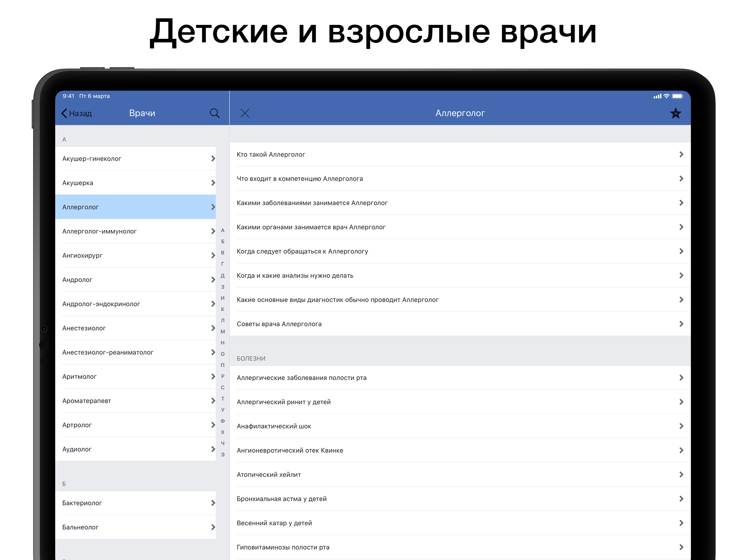Tap the 9:41 clock in status bar
The width and height of the screenshot is (747, 560).
click(69, 96)
